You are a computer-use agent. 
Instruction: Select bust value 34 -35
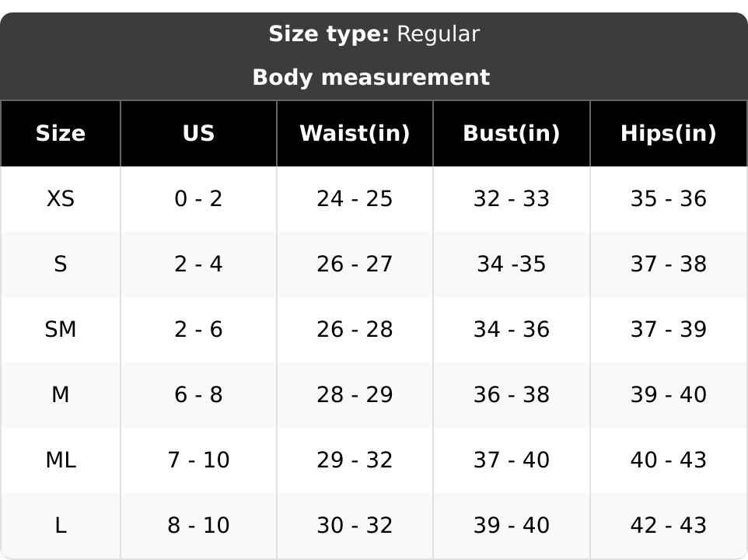coord(511,264)
